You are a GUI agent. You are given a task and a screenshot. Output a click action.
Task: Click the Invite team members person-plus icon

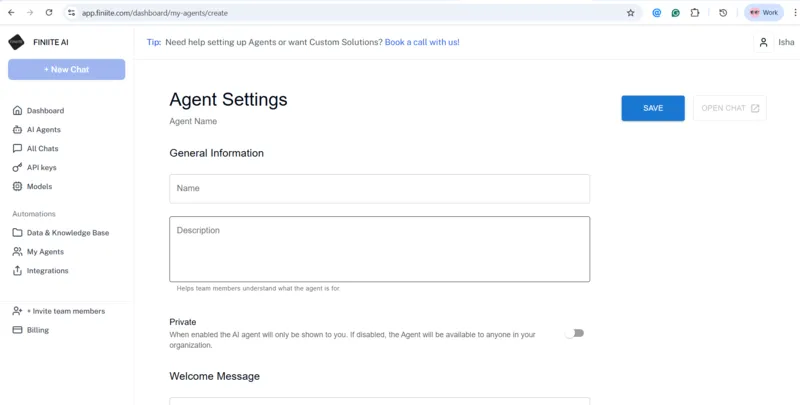tap(17, 311)
